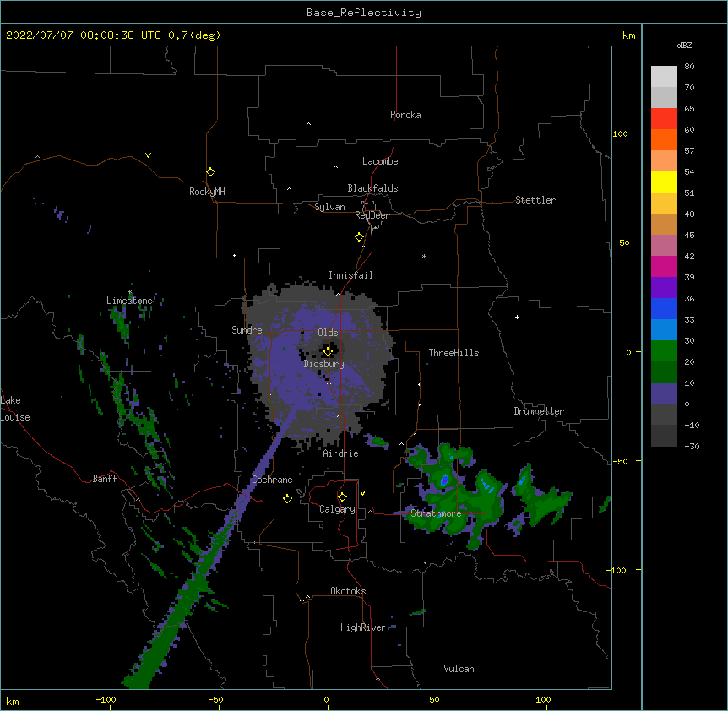Image resolution: width=728 pixels, height=711 pixels.
Task: Click the Base_Reflectivity title text
Action: (x=364, y=13)
